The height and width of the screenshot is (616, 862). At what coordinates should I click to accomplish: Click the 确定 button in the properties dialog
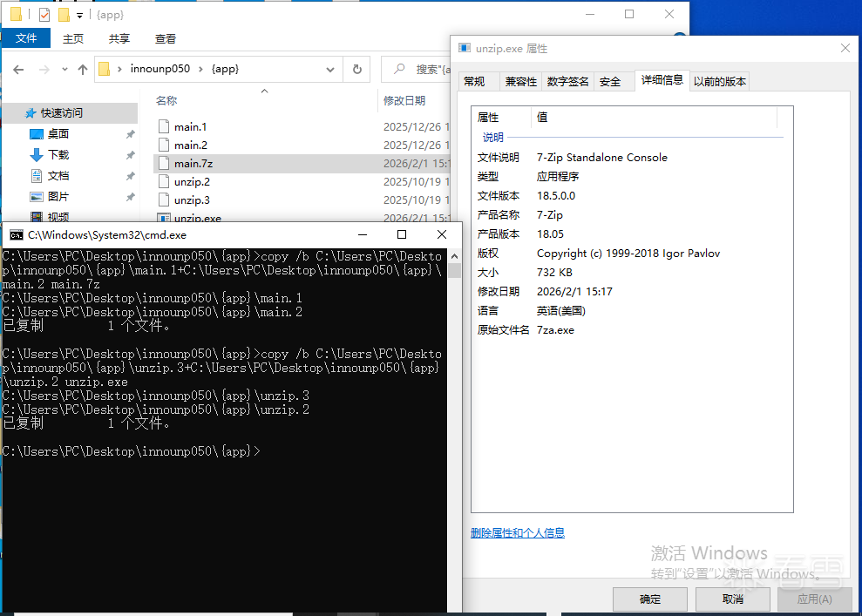pyautogui.click(x=649, y=599)
